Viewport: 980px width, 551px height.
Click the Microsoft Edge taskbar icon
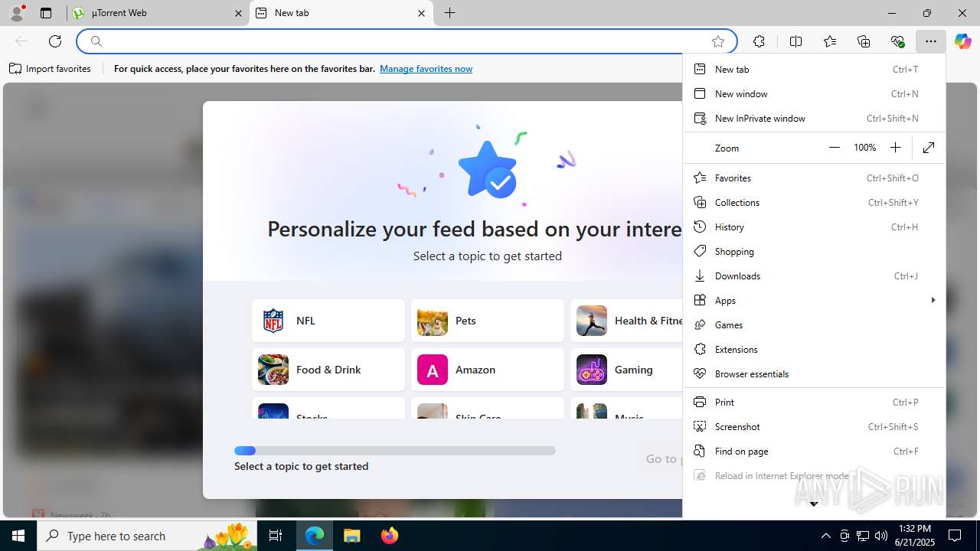coord(315,536)
